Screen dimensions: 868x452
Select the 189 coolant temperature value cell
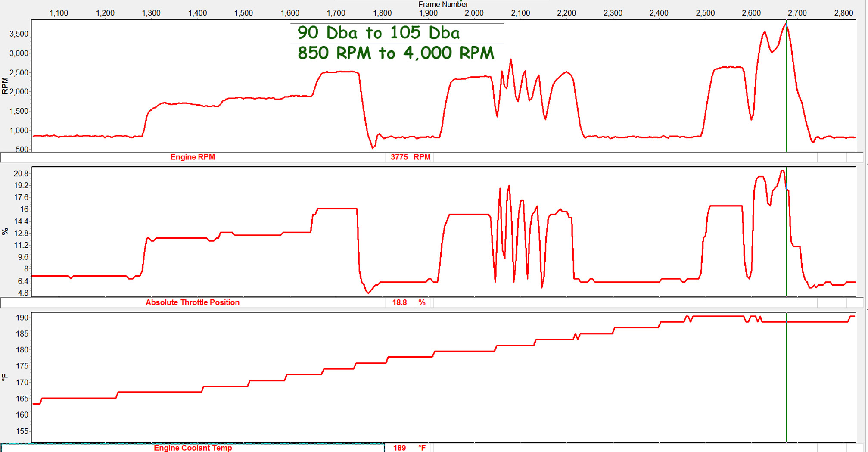(x=399, y=448)
